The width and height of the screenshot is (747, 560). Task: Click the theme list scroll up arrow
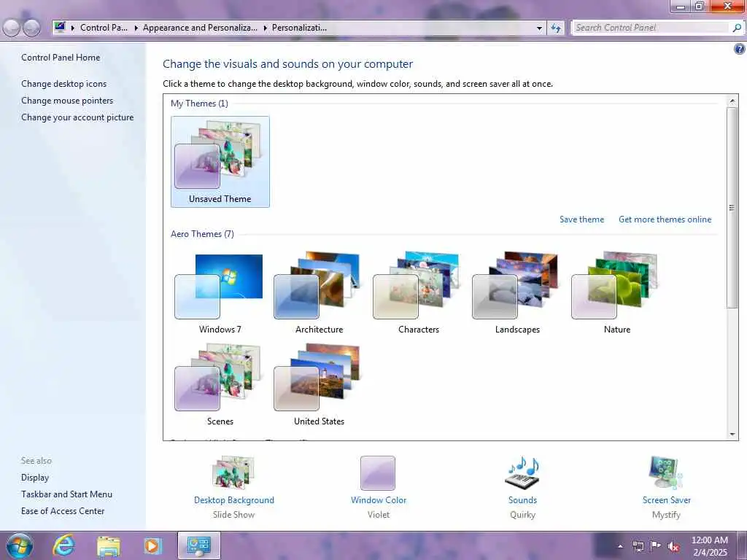click(x=732, y=101)
